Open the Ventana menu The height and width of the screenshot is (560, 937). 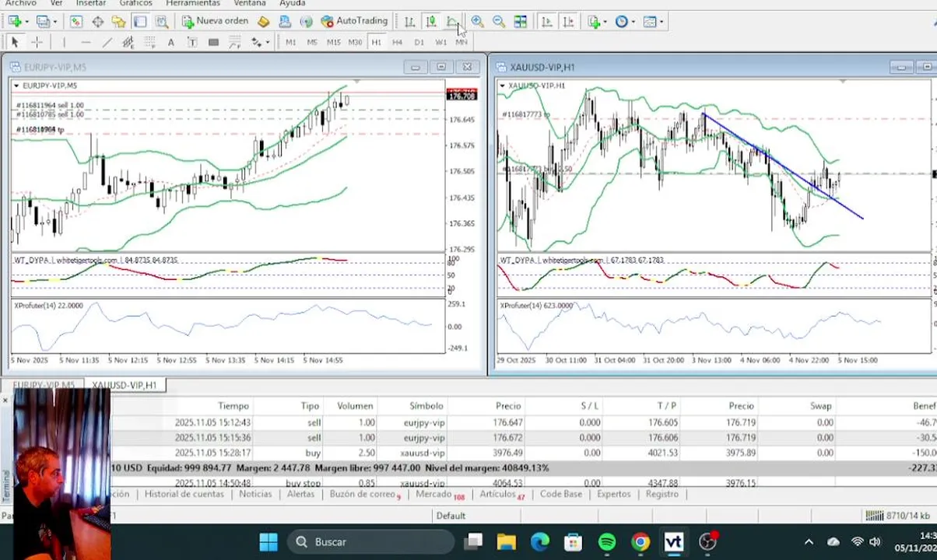tap(250, 3)
